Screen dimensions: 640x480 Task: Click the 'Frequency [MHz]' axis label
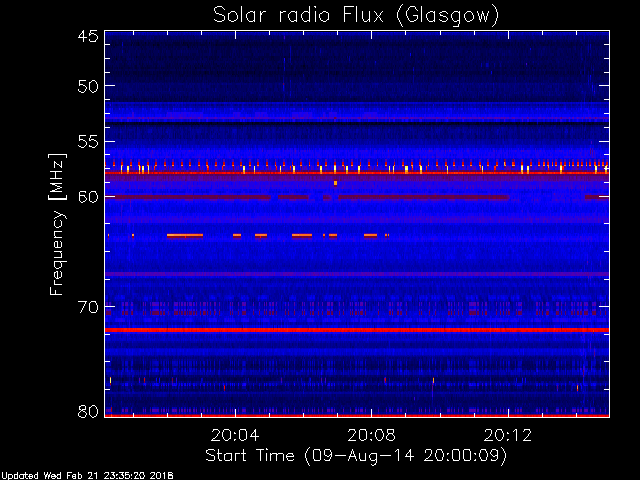point(57,224)
